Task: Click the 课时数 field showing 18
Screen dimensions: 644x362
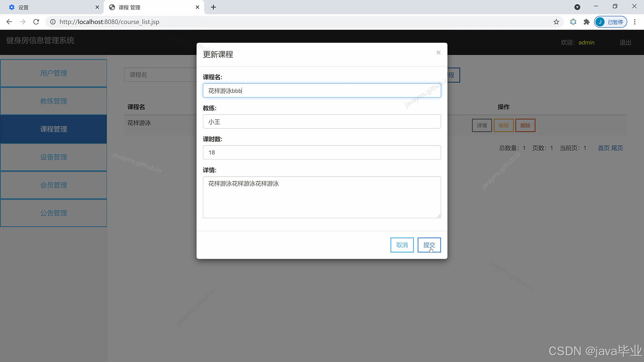Action: tap(322, 153)
